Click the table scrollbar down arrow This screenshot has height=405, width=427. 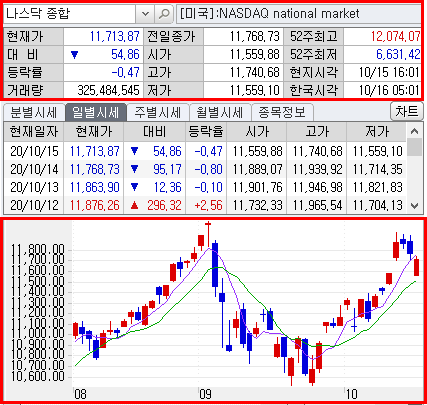(415, 206)
